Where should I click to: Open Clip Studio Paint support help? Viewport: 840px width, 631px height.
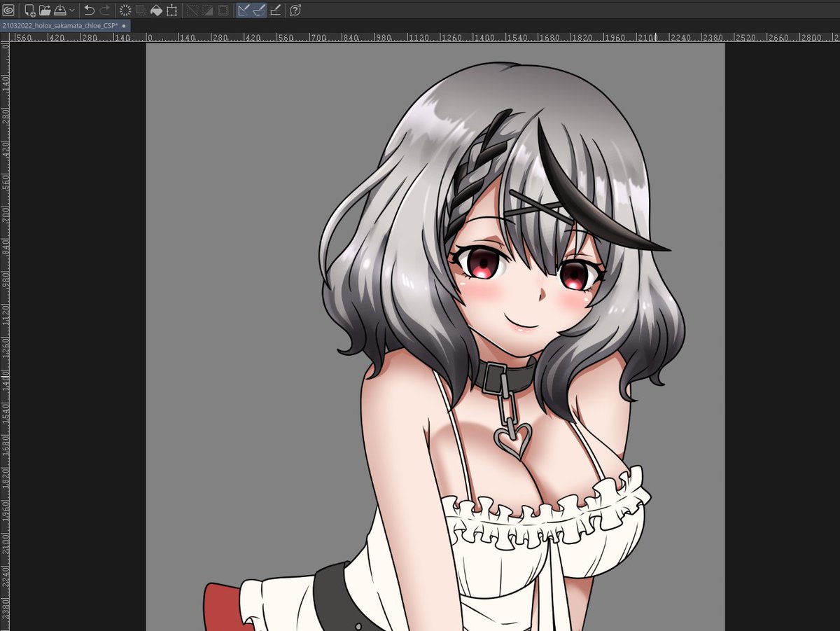pyautogui.click(x=295, y=10)
